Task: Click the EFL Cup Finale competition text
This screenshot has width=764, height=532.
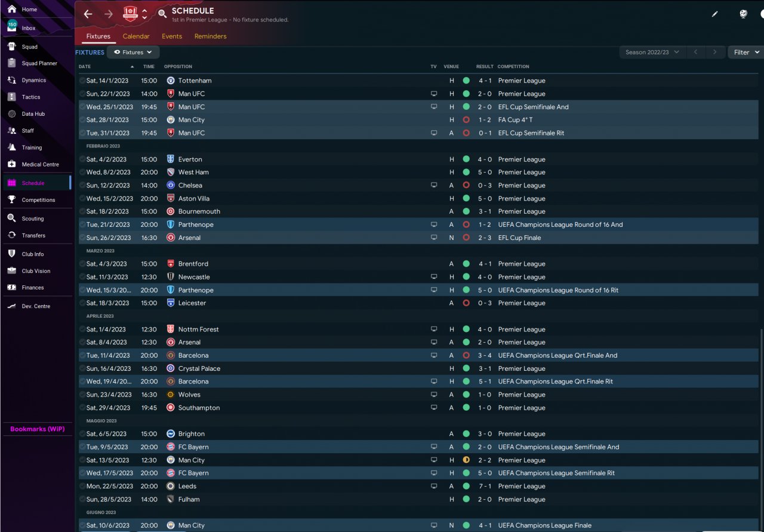Action: 520,238
